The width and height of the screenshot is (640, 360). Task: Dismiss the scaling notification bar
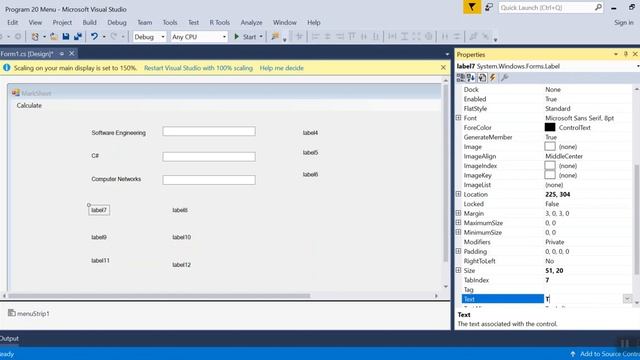(x=443, y=67)
